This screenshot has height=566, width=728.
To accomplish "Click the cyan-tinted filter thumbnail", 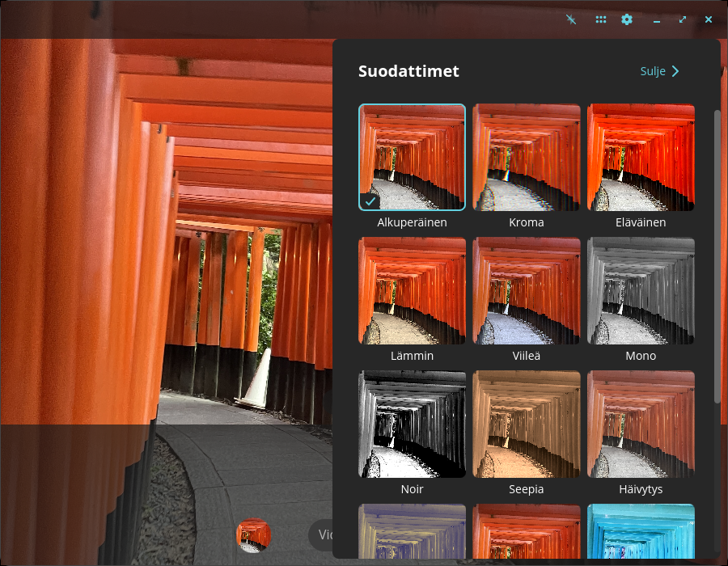I will coord(641,531).
